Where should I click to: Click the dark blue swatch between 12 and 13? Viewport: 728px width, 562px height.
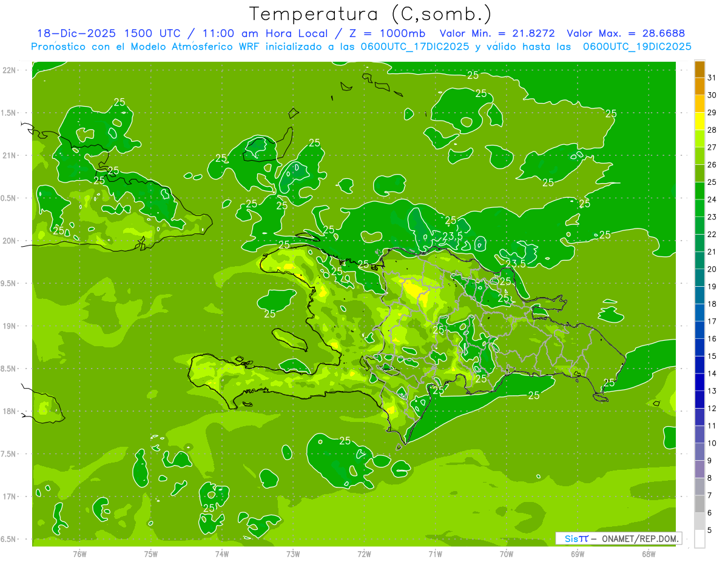click(x=699, y=400)
